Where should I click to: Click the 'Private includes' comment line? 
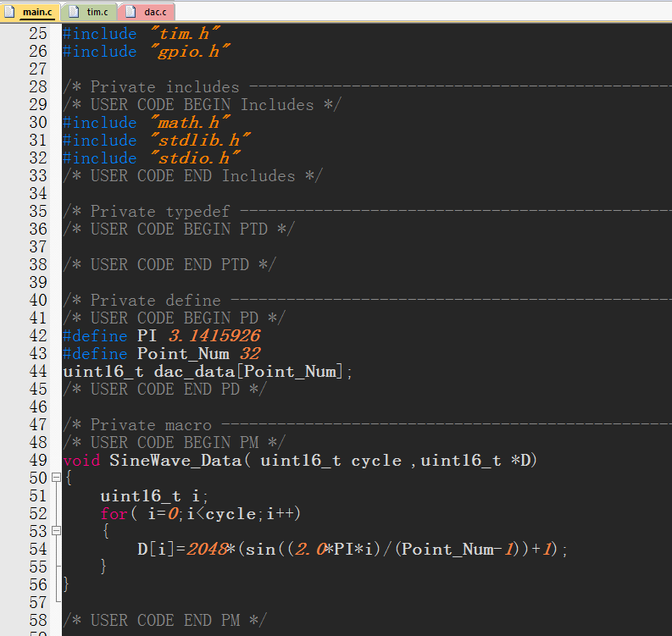tap(367, 87)
